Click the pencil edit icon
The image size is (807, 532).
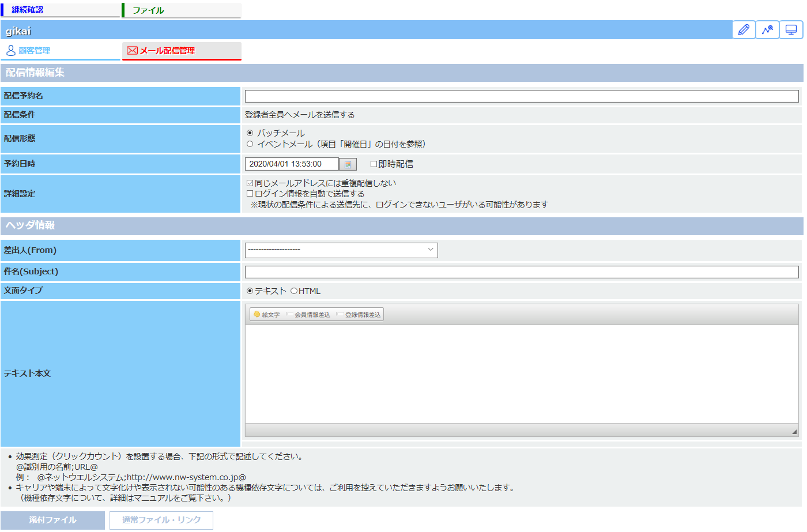click(x=744, y=29)
